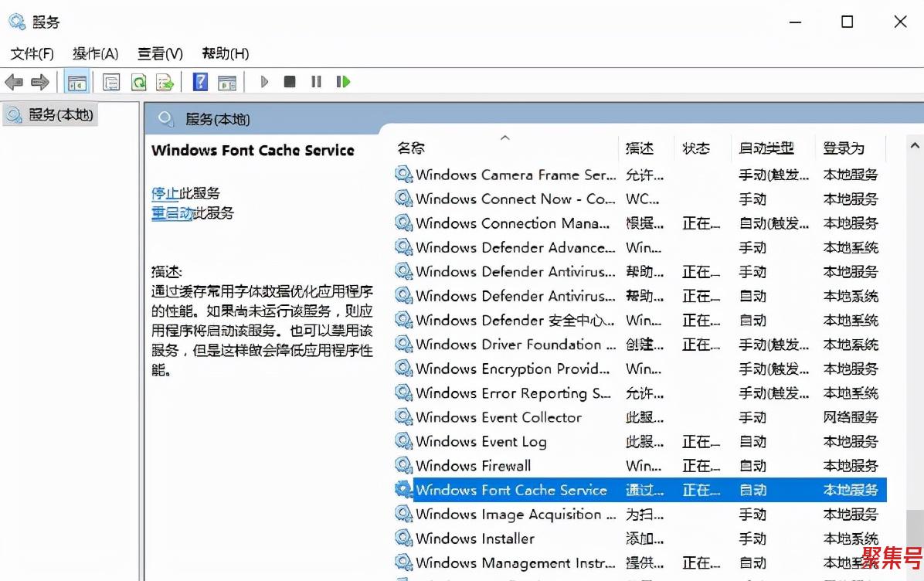Click the Back arrow toolbar icon

coord(14,82)
